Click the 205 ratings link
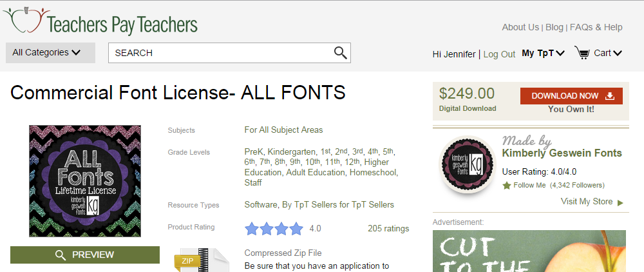Viewport: 644px width, 272px height. pos(388,228)
